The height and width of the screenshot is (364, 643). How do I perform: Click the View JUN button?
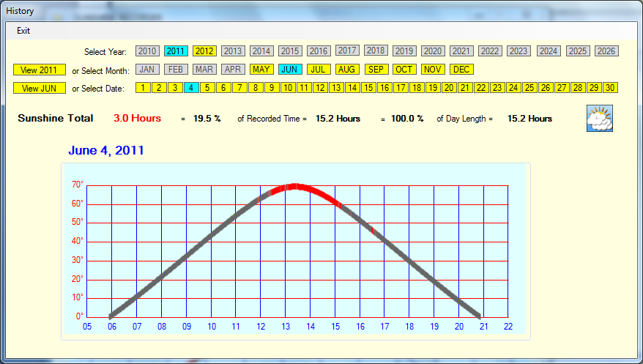tap(40, 88)
